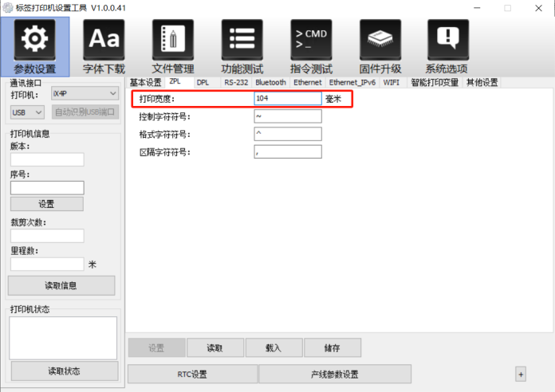This screenshot has width=555, height=392.
Task: Switch to the Ethernet tab
Action: [308, 82]
